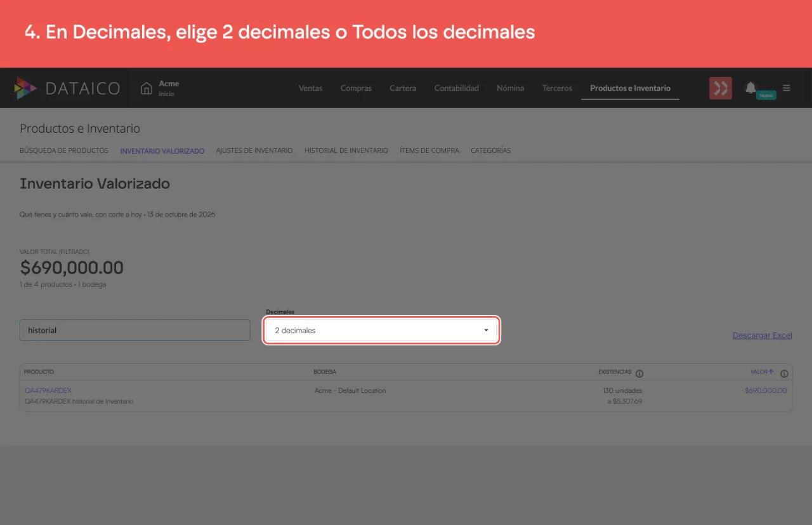Click the Producto column header

(x=39, y=371)
